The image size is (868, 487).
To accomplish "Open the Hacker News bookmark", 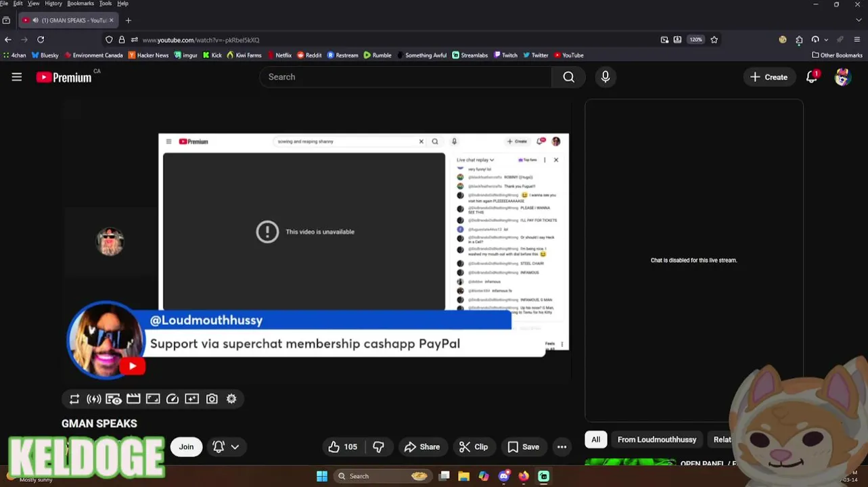I will 148,55.
